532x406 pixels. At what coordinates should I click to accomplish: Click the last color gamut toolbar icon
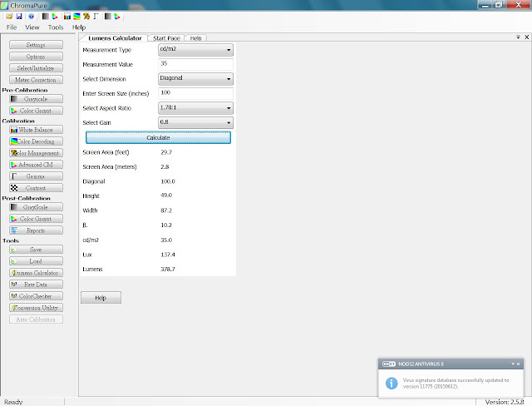117,17
